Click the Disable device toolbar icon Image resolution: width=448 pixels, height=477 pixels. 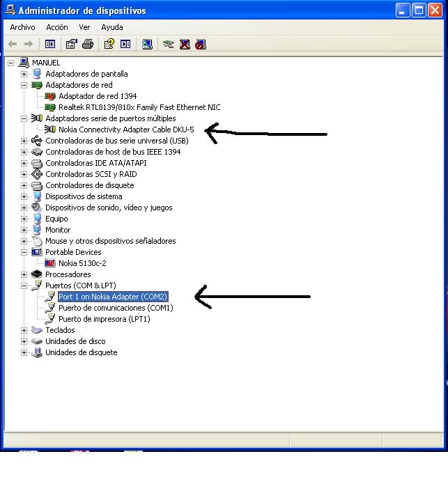[201, 44]
